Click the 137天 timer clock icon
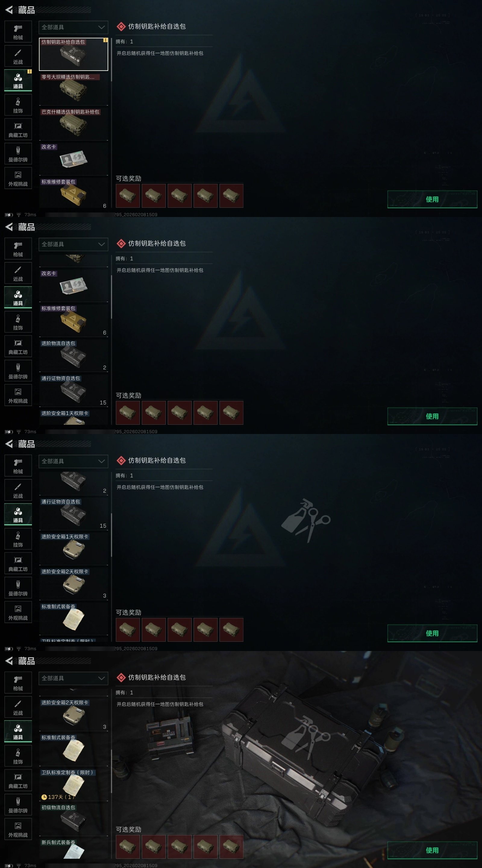The height and width of the screenshot is (868, 482). tap(44, 797)
